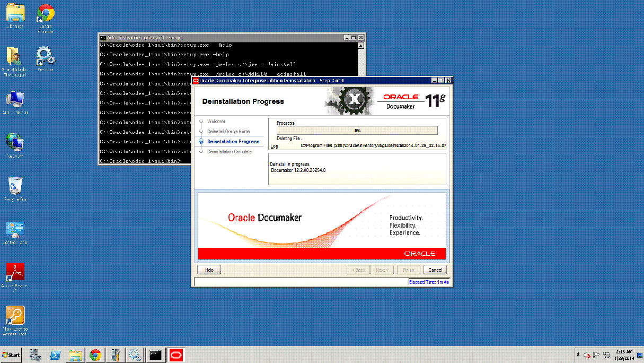Launch Windows PowerShell from the taskbar

tap(55, 355)
